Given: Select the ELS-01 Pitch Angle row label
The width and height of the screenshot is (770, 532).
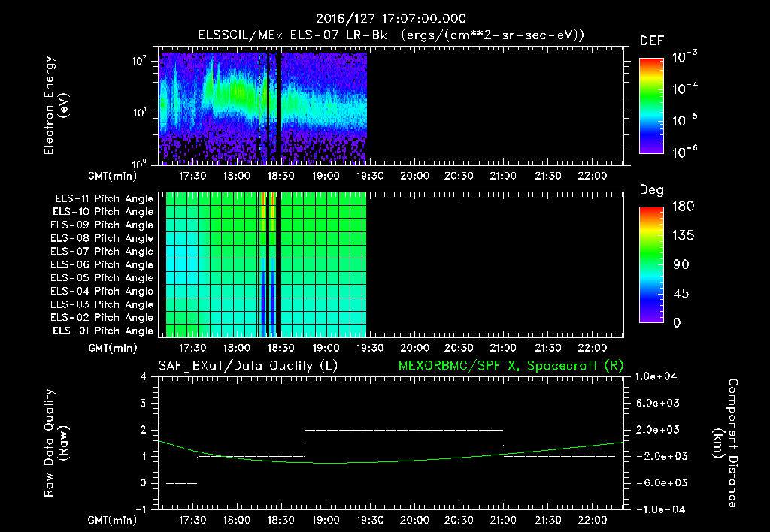Looking at the screenshot, I should (x=103, y=331).
